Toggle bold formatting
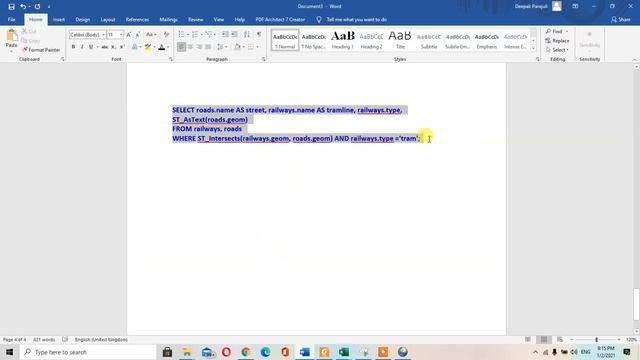640x360 pixels. point(73,47)
